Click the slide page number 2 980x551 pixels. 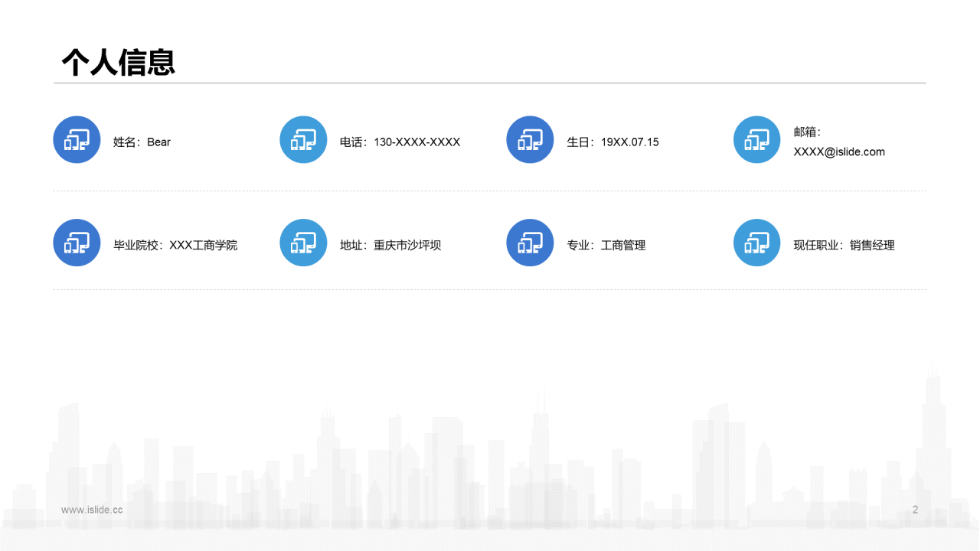pos(915,510)
